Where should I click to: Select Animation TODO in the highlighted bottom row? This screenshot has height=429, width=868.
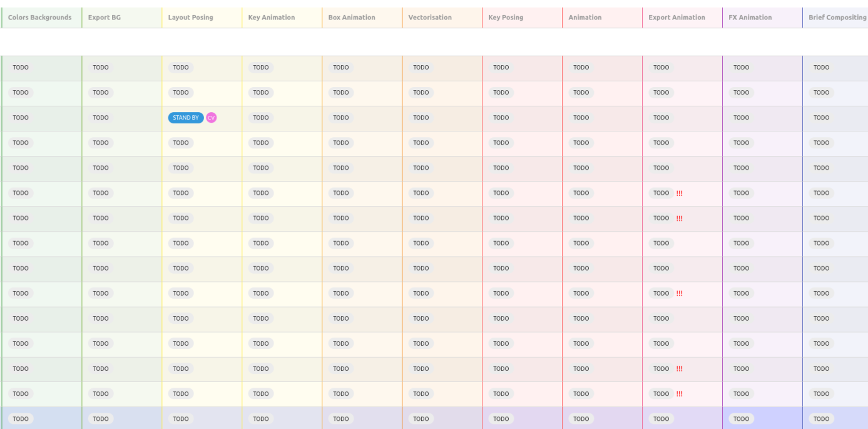pos(581,419)
